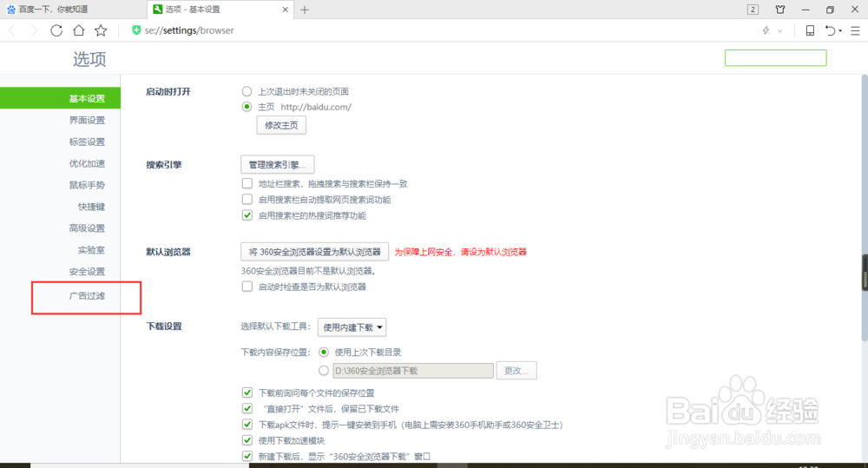The height and width of the screenshot is (468, 868).
Task: Click the tab count box icon
Action: pyautogui.click(x=753, y=10)
